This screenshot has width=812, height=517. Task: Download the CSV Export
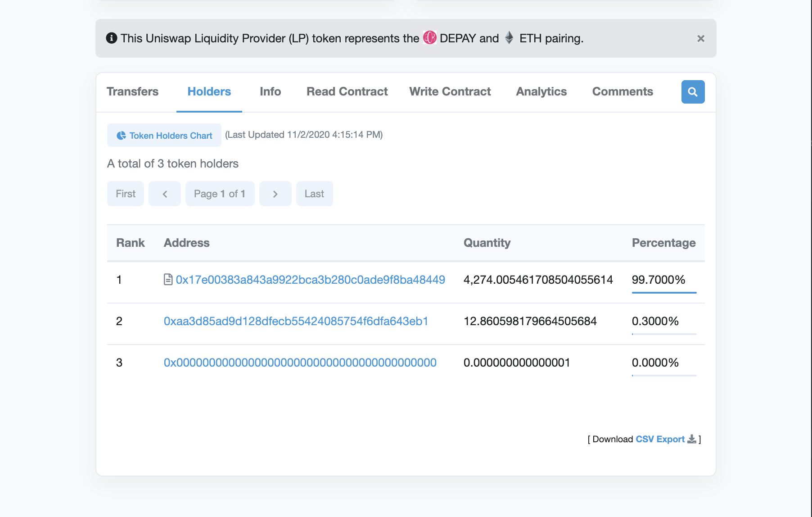point(660,439)
